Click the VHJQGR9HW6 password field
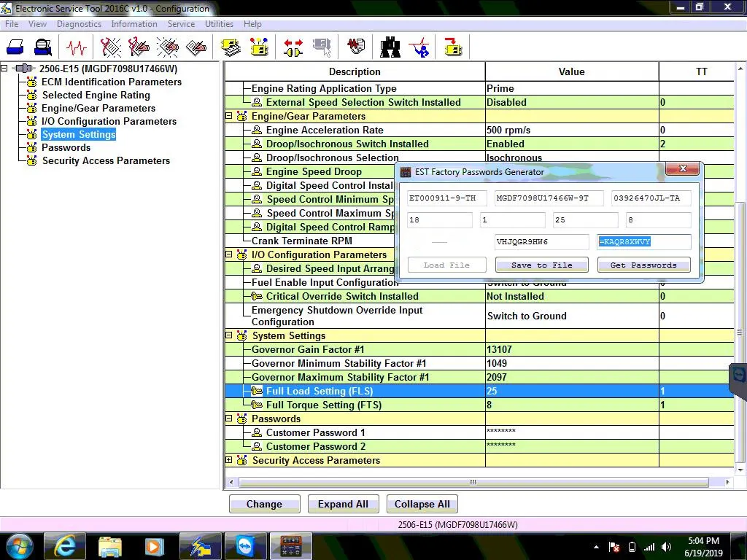The image size is (747, 560). 542,241
